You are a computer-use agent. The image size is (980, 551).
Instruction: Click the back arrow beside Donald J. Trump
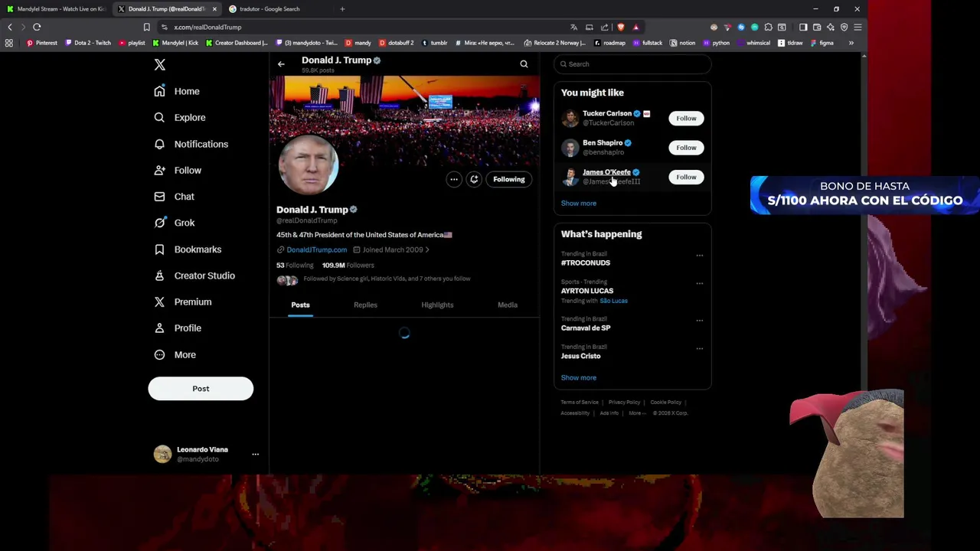click(x=281, y=64)
